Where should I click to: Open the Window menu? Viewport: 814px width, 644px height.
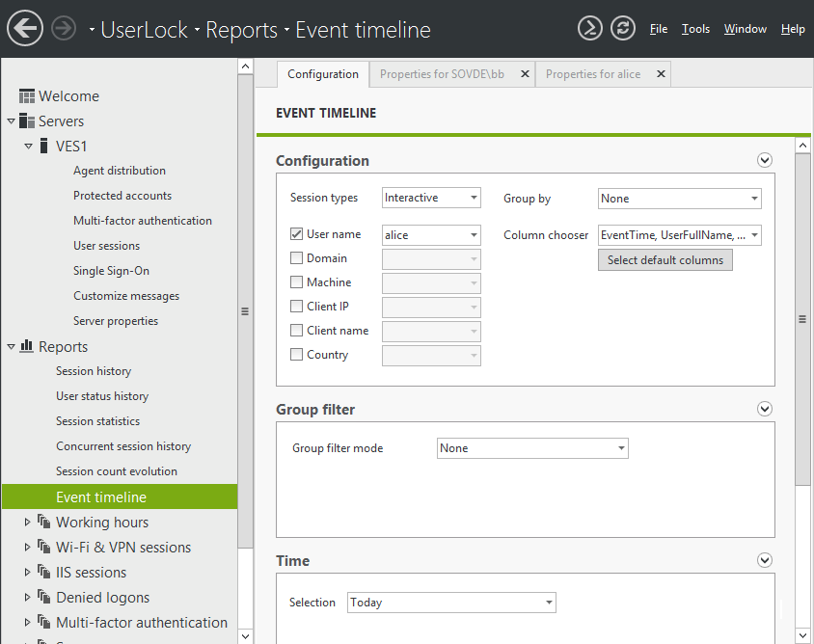click(x=745, y=29)
